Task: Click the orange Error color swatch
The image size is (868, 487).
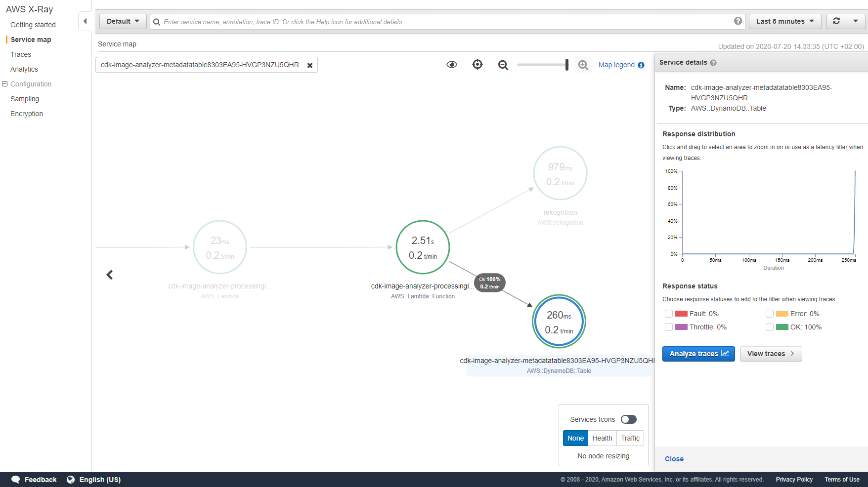Action: (782, 314)
